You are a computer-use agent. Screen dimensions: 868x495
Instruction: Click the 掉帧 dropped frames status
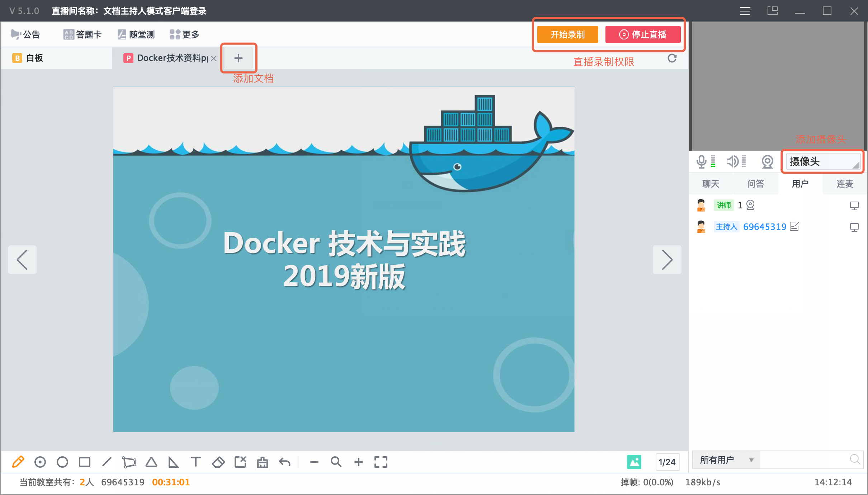pyautogui.click(x=647, y=482)
